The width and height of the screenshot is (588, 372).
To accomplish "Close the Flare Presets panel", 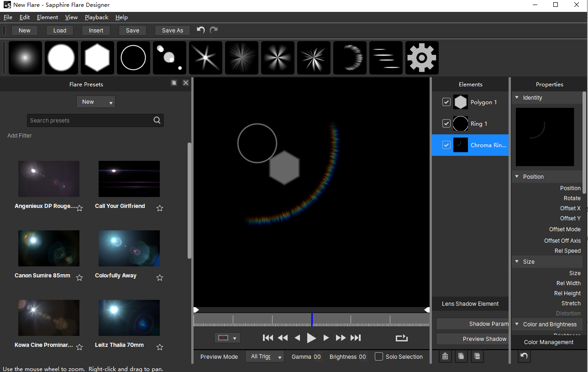I will (x=186, y=83).
